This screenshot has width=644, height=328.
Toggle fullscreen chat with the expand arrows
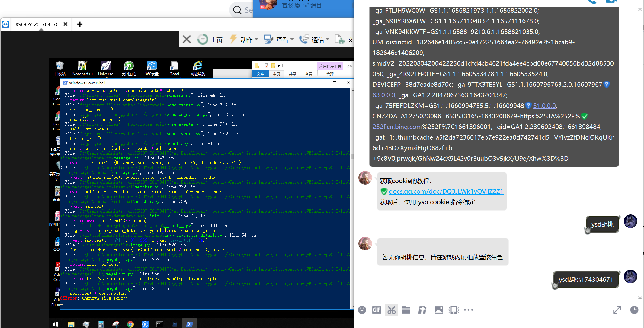coord(617,310)
